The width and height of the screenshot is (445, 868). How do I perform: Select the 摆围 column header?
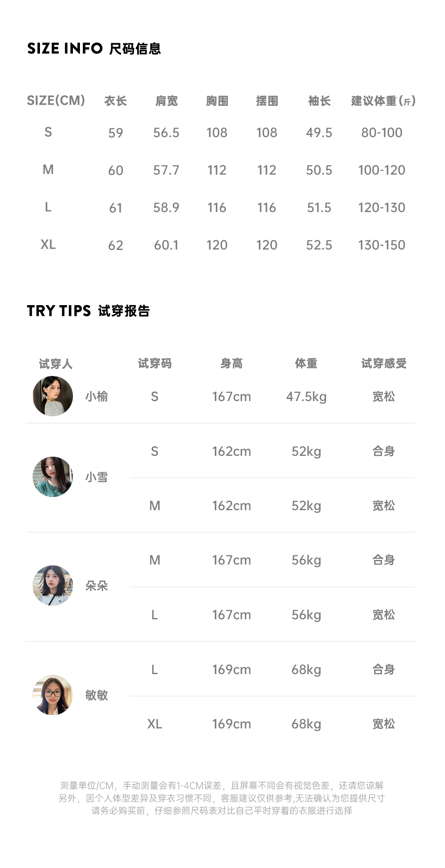(x=267, y=101)
